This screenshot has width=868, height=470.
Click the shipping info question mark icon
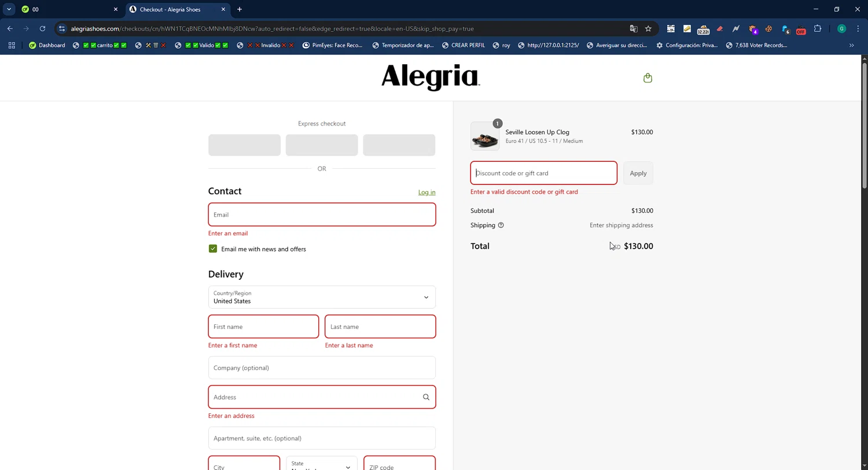501,225
